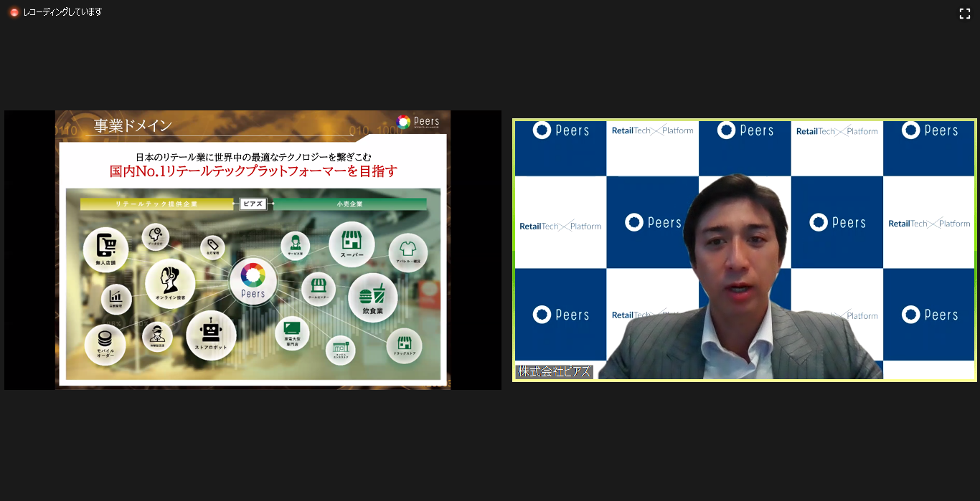This screenshot has width=980, height=501.
Task: Select the central Peers color wheel logo
Action: (x=253, y=280)
